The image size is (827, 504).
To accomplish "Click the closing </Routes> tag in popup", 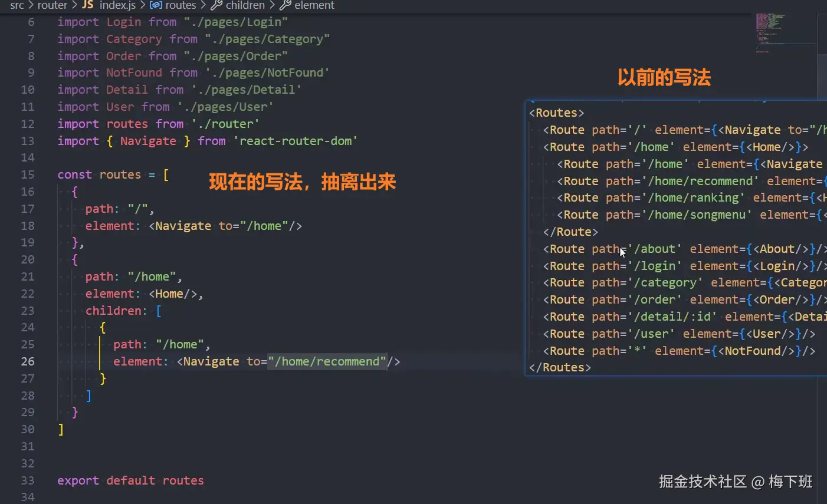I will point(560,367).
